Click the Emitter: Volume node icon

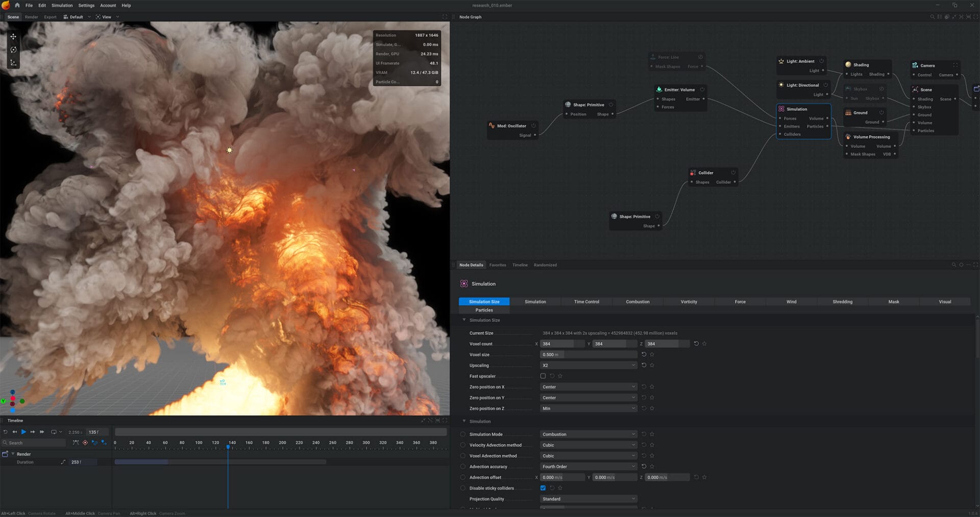point(659,89)
